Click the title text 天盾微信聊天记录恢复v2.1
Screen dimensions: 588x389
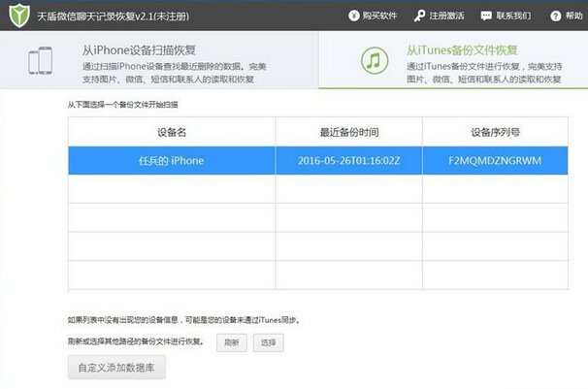113,16
